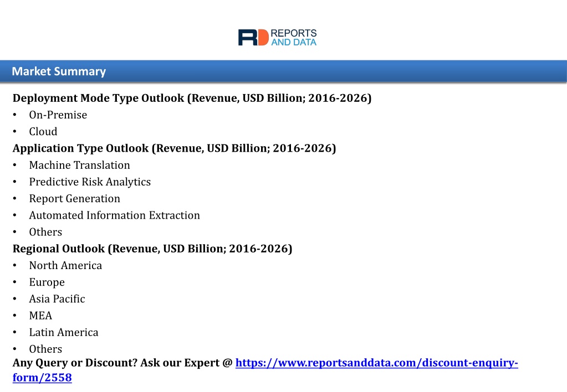Click 'Application Type Outlook' heading
Viewport: 567px width, 392px height.
[x=174, y=148]
